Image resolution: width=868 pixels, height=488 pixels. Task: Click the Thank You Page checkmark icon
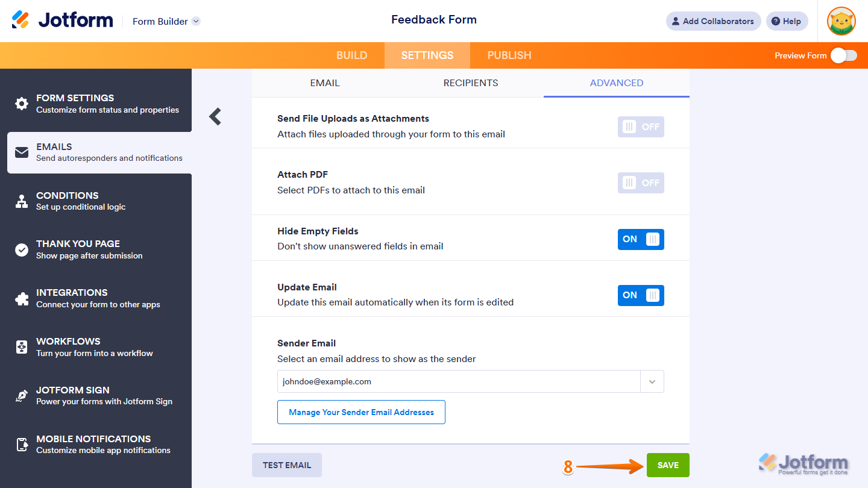tap(22, 249)
